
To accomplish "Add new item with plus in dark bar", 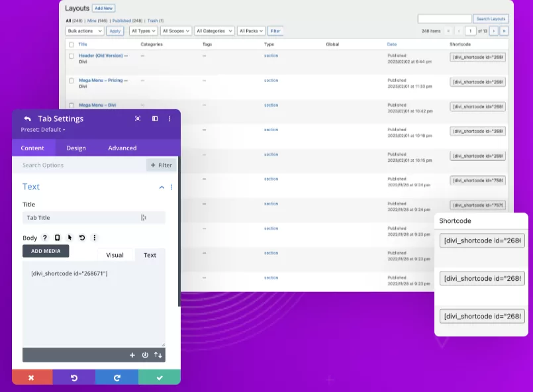I will tap(132, 355).
